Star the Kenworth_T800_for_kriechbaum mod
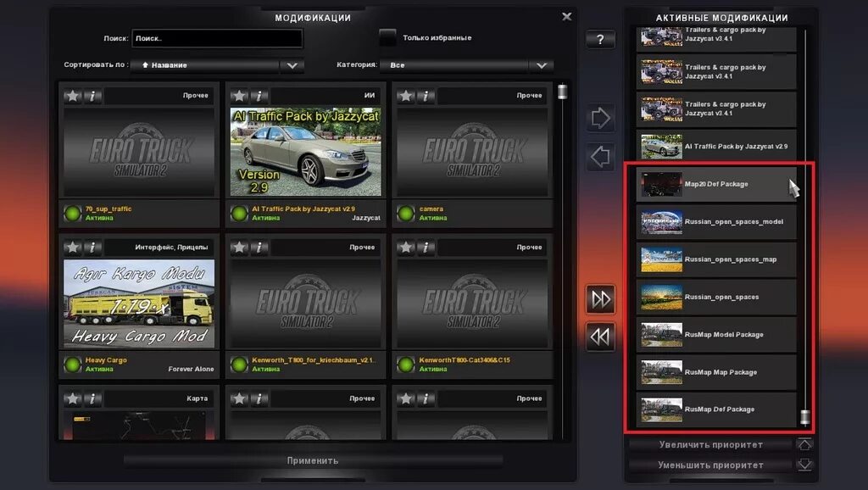The height and width of the screenshot is (490, 868). coord(239,247)
